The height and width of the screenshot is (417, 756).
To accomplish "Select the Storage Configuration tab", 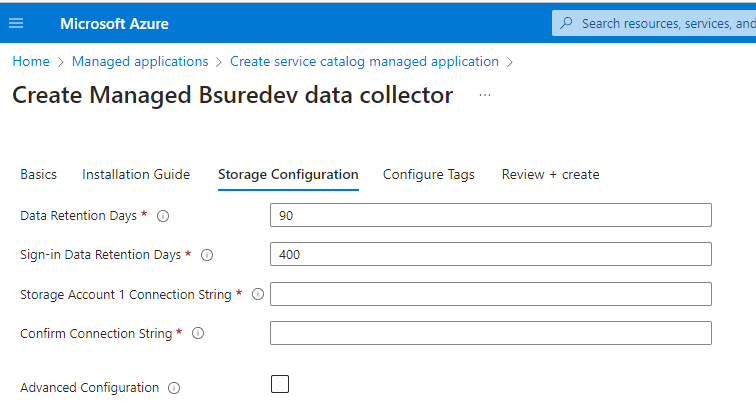I will point(288,174).
